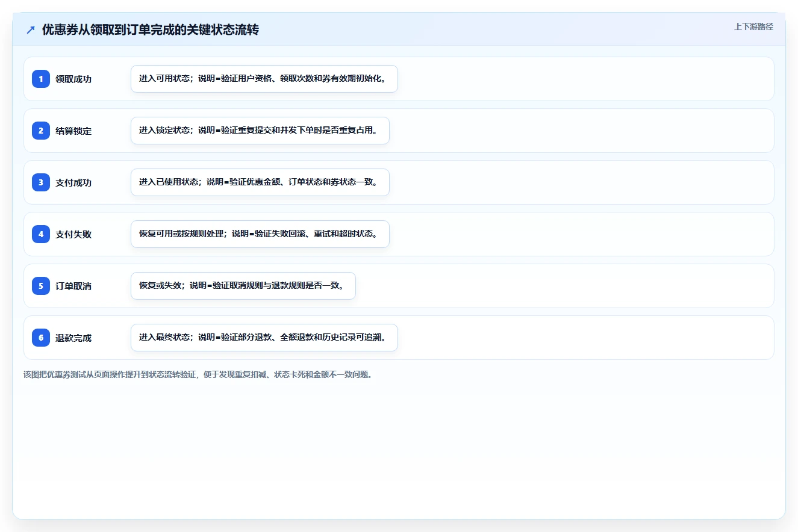Click the 进入已使用状态 description box

260,182
